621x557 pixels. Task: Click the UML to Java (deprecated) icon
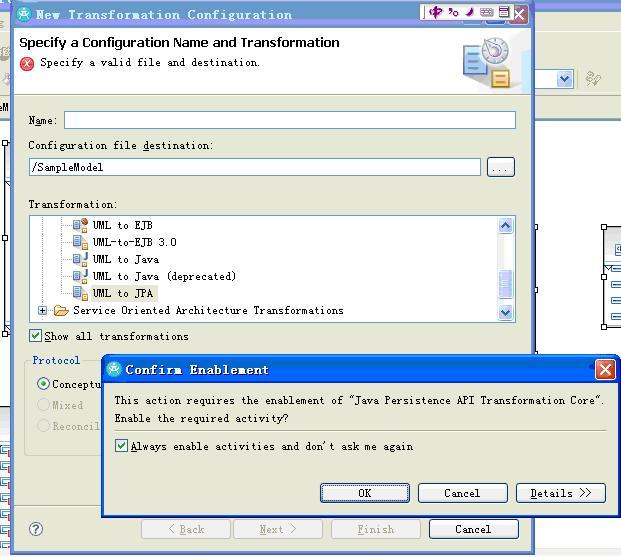80,276
